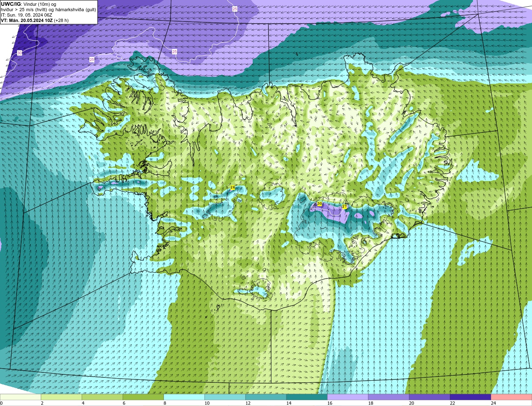Select the light yellow-green 2–4 legend swatch
532x406 pixels.
(62, 397)
